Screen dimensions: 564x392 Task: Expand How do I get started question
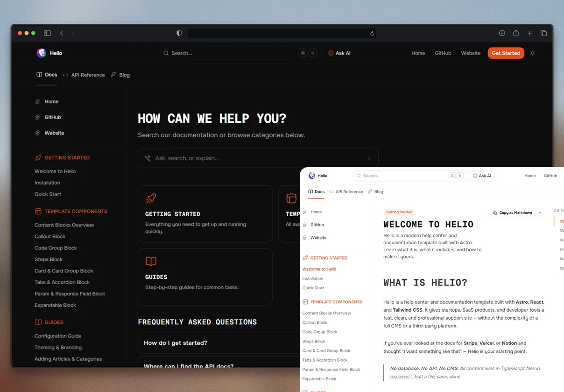click(219, 343)
